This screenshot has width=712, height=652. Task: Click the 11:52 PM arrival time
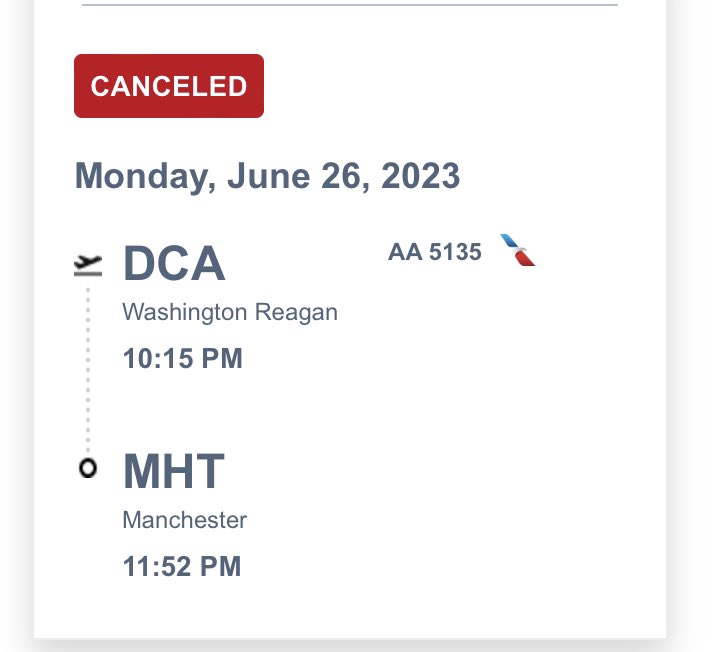182,566
